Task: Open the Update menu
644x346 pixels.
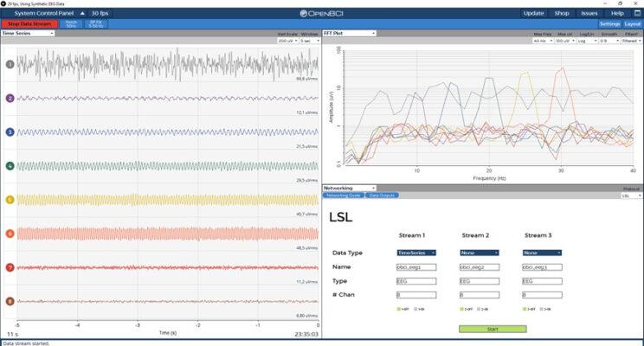Action: click(x=533, y=13)
